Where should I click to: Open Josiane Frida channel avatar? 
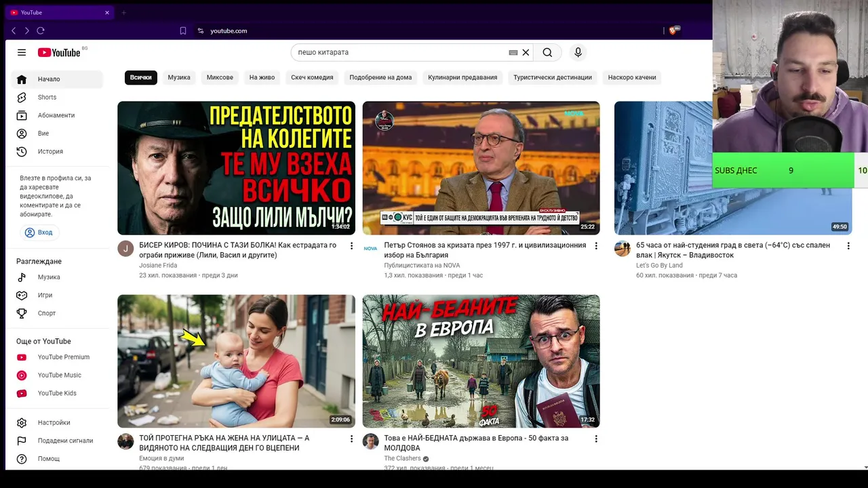125,248
